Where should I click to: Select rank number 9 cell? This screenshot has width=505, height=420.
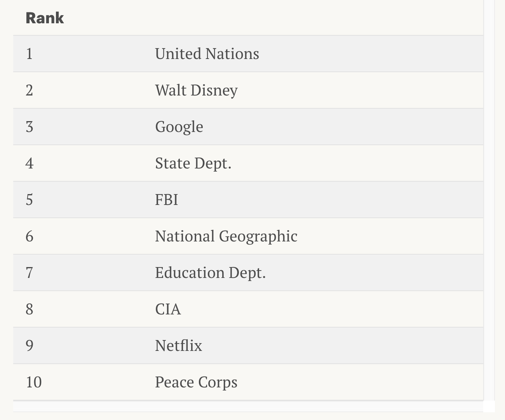pos(29,346)
